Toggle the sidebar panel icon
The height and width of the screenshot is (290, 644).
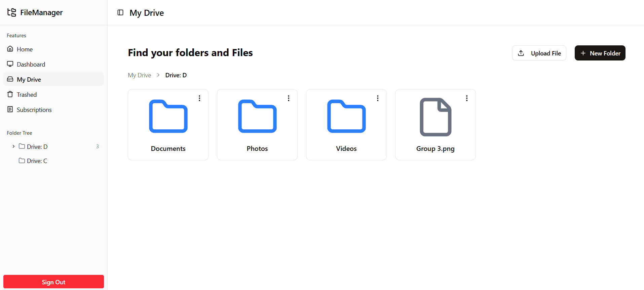click(x=120, y=12)
